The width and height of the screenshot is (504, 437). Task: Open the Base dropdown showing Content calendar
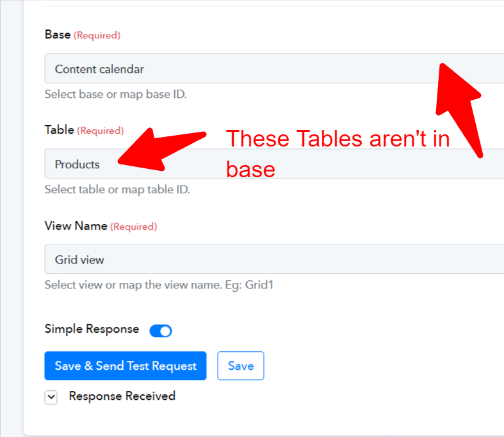point(274,68)
